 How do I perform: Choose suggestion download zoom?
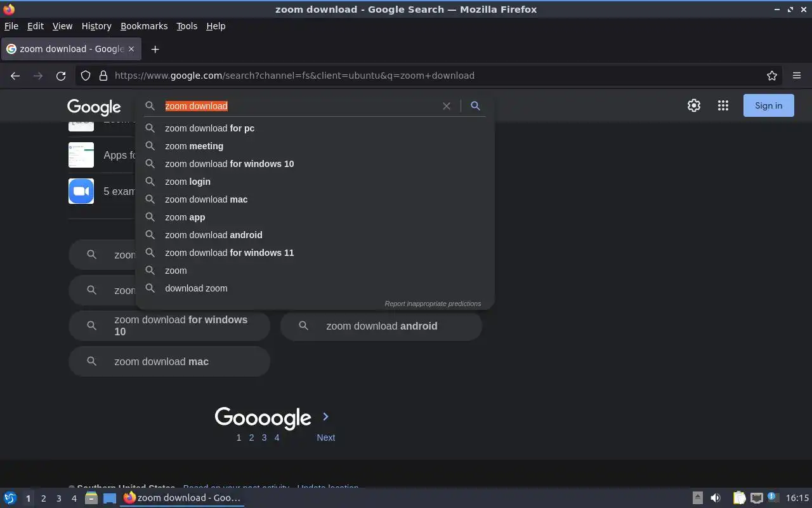click(x=315, y=288)
